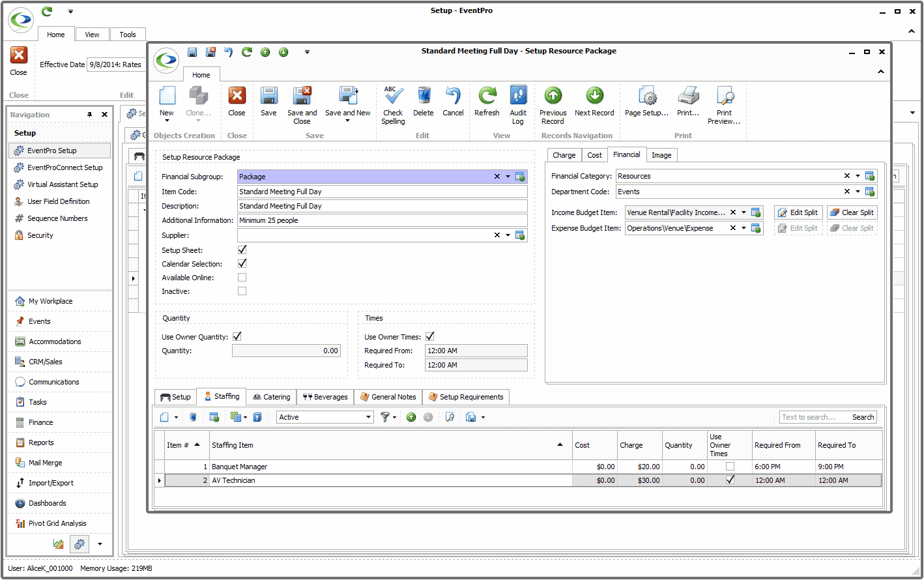Click the Text to search field
Viewport: 924px width, 580px height.
pos(813,417)
